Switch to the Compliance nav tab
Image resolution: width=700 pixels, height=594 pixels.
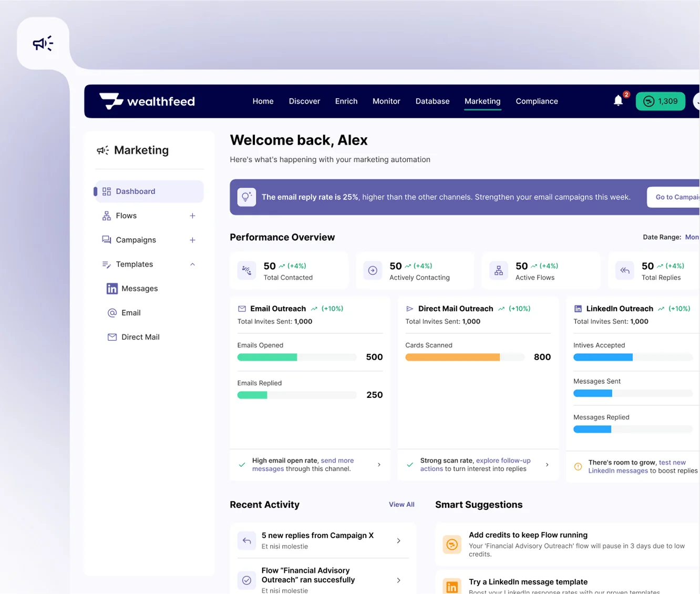(537, 101)
